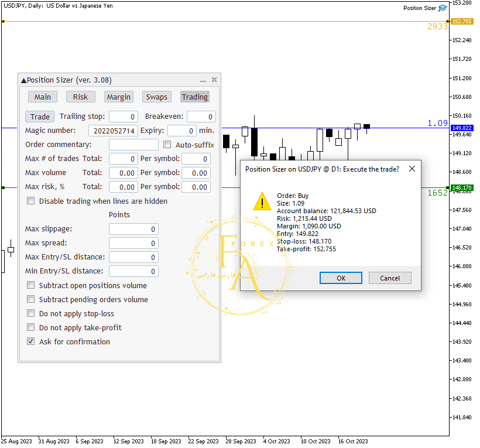Uncheck Ask for confirmation

tap(31, 341)
